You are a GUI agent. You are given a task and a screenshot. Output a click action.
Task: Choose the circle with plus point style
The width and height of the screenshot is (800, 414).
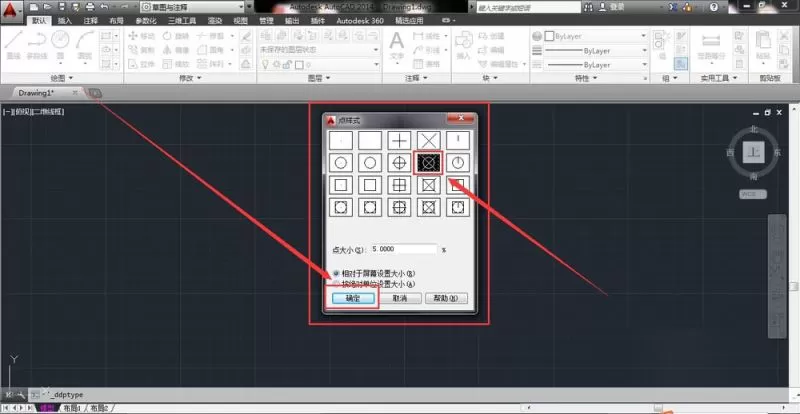pyautogui.click(x=399, y=163)
